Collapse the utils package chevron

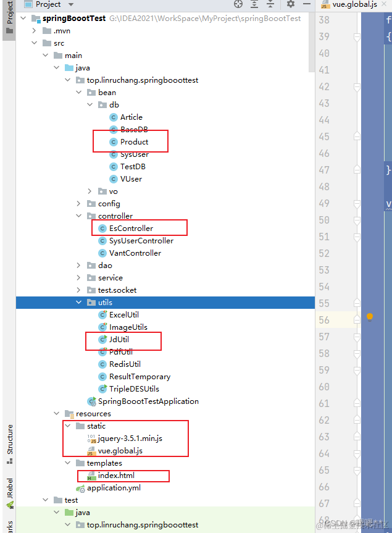(78, 302)
